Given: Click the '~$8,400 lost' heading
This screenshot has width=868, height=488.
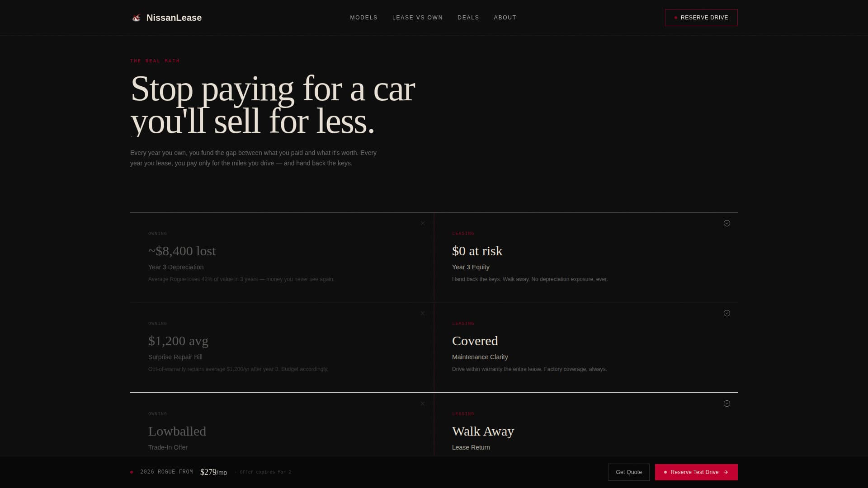Looking at the screenshot, I should click(182, 251).
